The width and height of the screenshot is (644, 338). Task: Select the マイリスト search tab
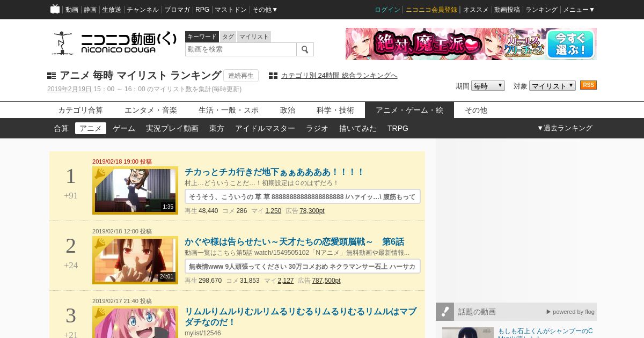pyautogui.click(x=254, y=36)
